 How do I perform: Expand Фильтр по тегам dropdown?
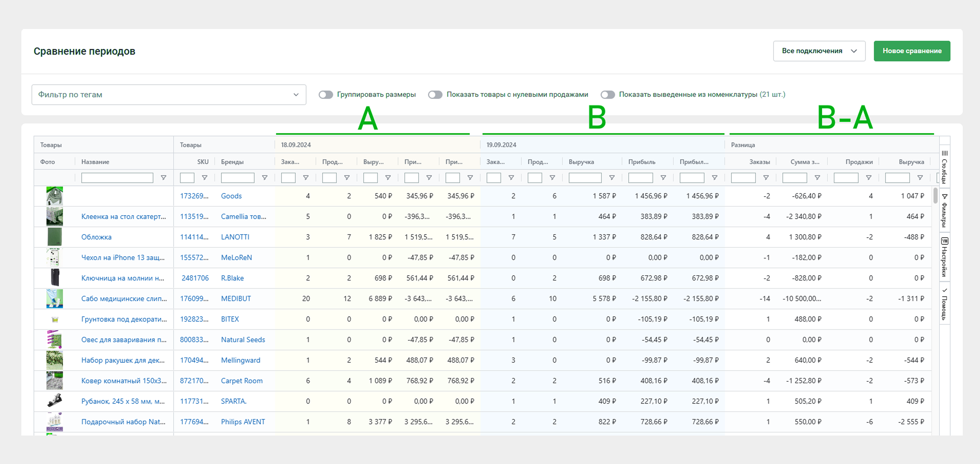pos(168,95)
